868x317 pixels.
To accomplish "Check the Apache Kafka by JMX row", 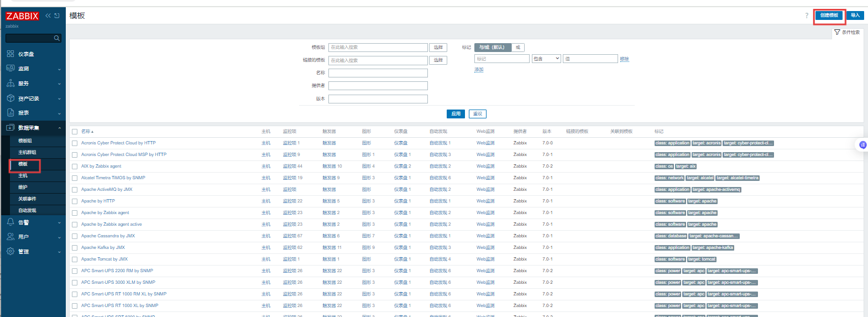I will pyautogui.click(x=75, y=248).
